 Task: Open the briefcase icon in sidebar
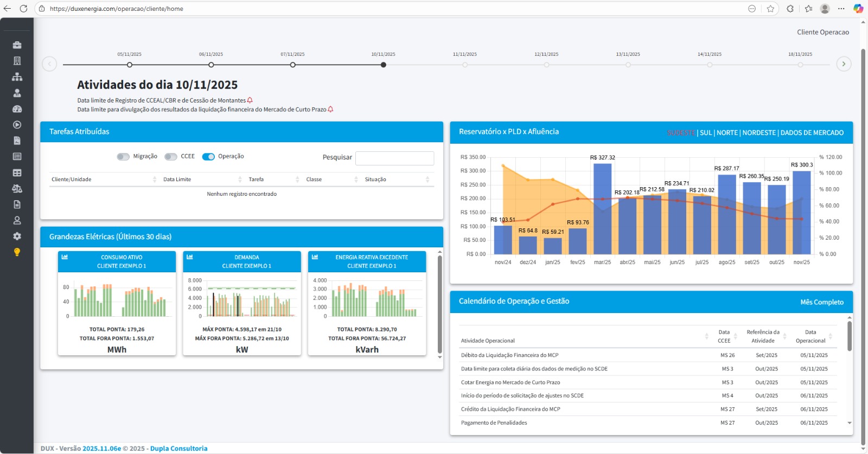click(17, 45)
